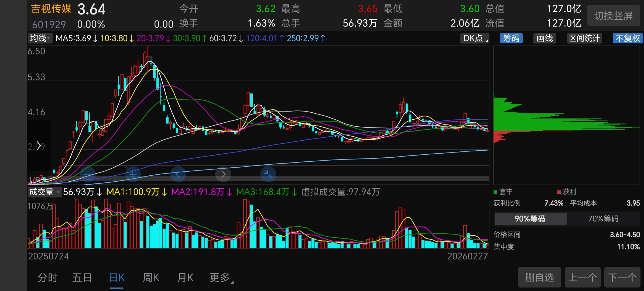
Task: Switch to 分时 tab
Action: pyautogui.click(x=48, y=278)
